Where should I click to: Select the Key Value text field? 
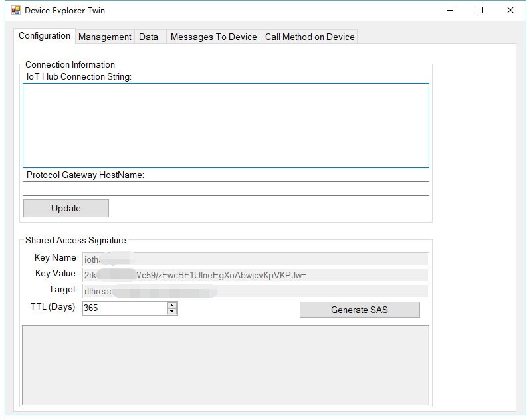click(x=255, y=275)
